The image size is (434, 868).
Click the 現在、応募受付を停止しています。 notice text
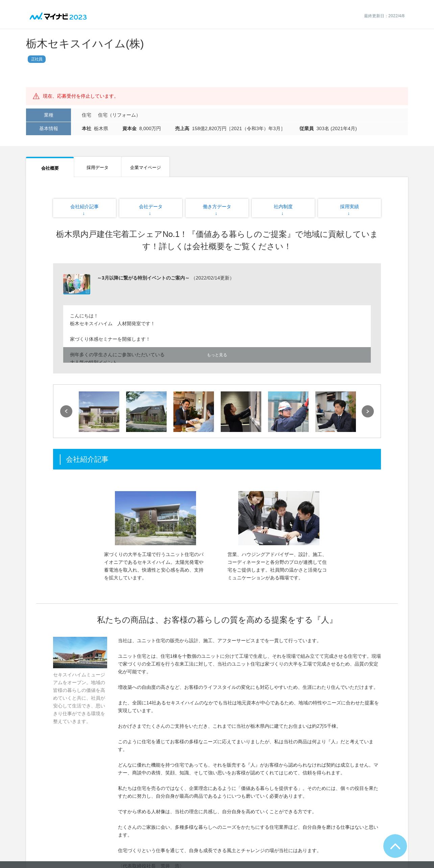pyautogui.click(x=80, y=96)
